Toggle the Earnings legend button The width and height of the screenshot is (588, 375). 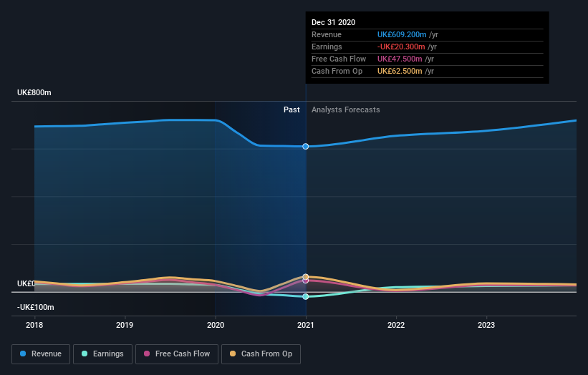tap(102, 354)
